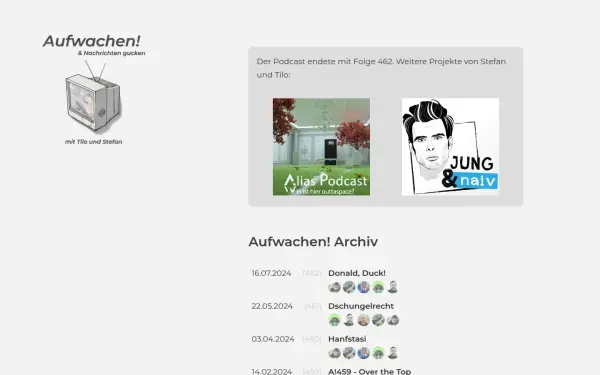Click the first grey avatar under Donald, Duck!
The height and width of the screenshot is (375, 600).
pyautogui.click(x=334, y=287)
